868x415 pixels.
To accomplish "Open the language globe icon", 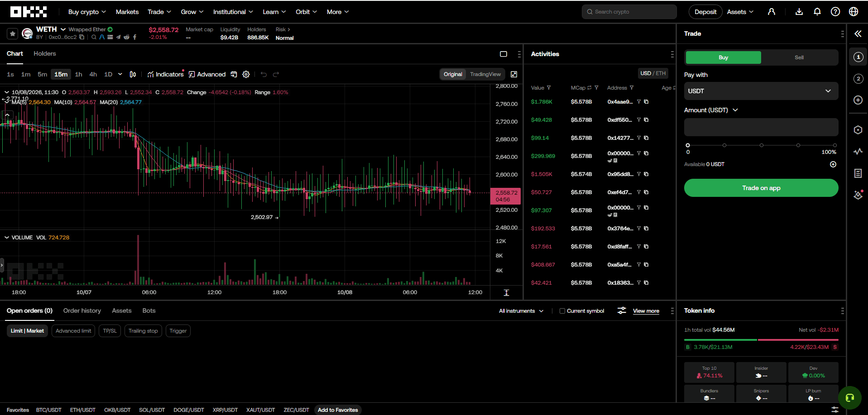I will click(x=854, y=12).
